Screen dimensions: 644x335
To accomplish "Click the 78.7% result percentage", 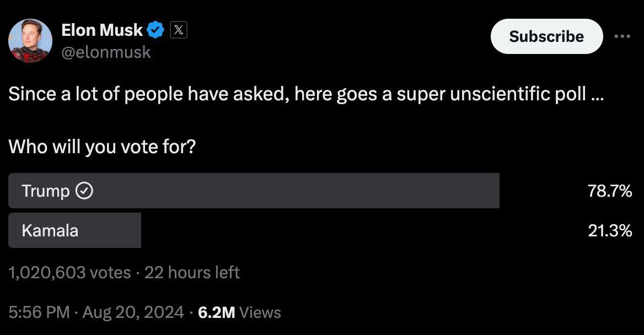I will 610,191.
